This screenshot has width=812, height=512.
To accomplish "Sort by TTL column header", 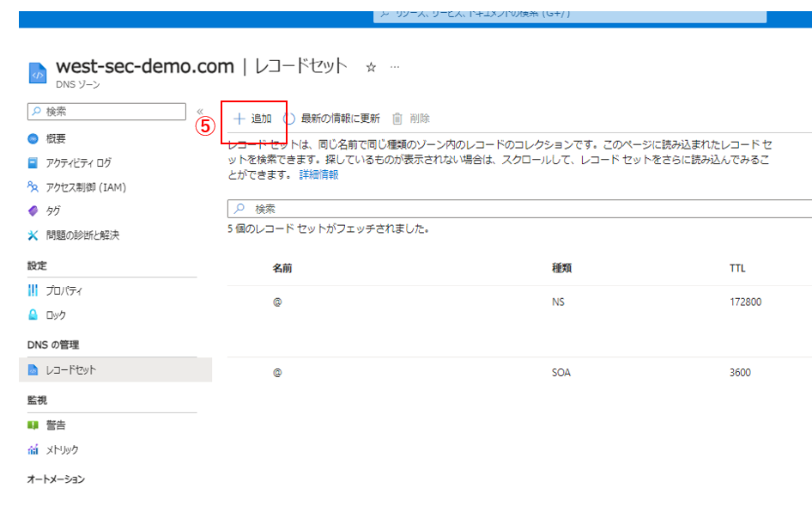I will click(737, 268).
